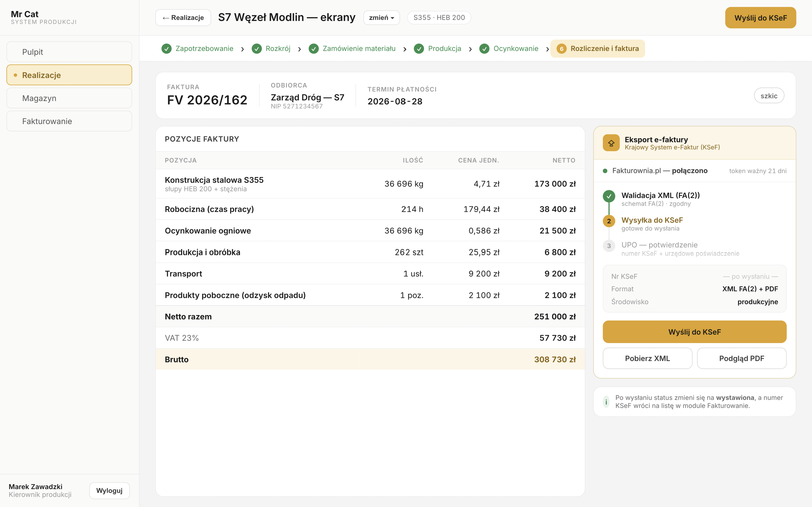Click Brutto total 308 730 zł
Viewport: 812px width, 507px height.
point(555,360)
